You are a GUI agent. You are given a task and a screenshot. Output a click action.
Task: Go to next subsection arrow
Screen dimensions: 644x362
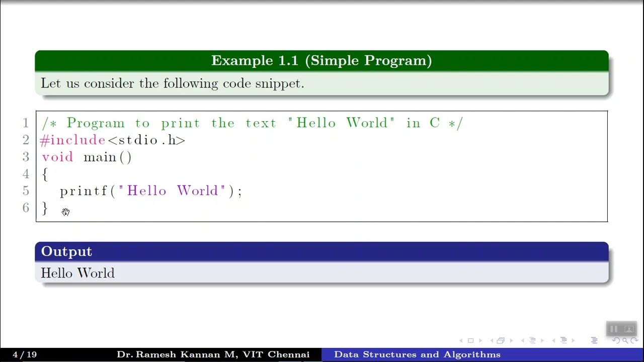542,340
